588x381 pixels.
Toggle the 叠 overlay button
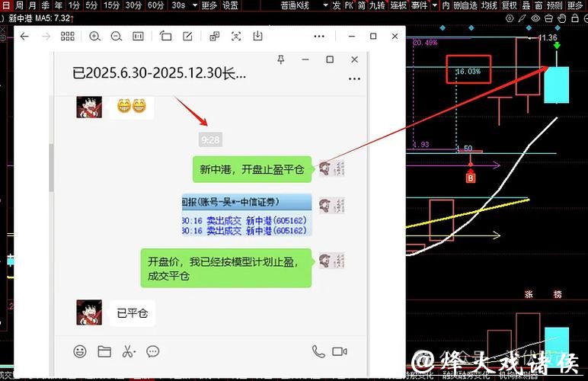[x=526, y=5]
